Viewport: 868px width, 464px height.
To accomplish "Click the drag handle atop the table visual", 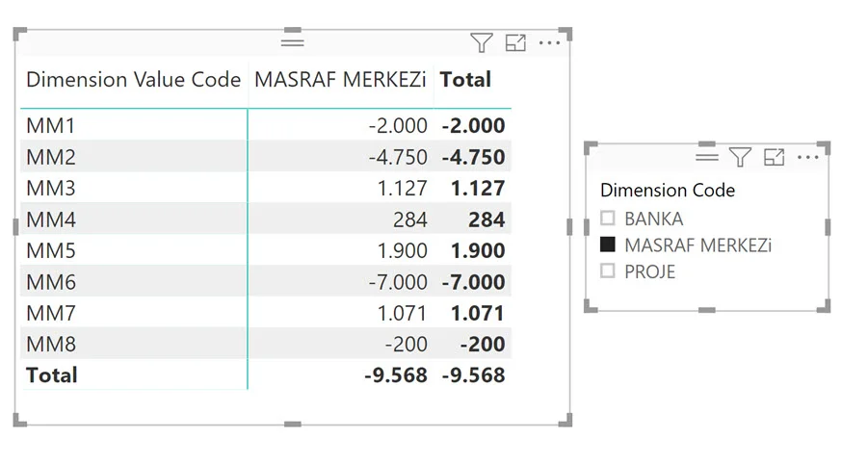I will (x=292, y=42).
